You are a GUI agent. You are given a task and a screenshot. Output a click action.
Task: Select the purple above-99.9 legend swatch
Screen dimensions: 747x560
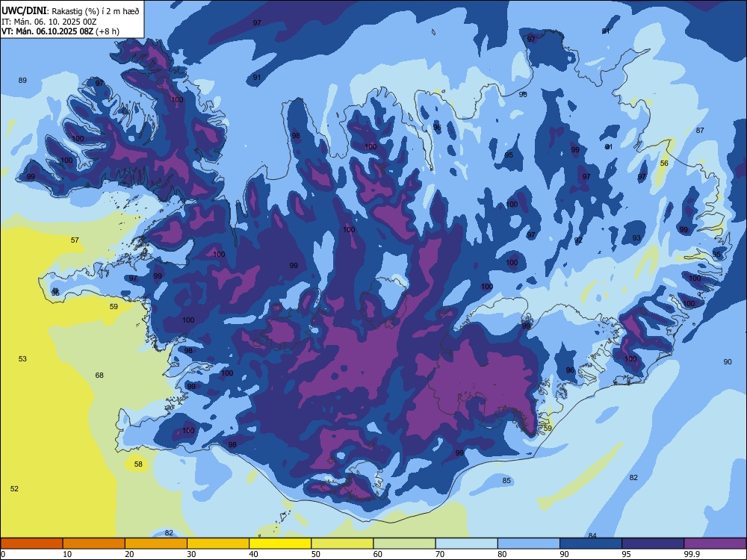[715, 544]
